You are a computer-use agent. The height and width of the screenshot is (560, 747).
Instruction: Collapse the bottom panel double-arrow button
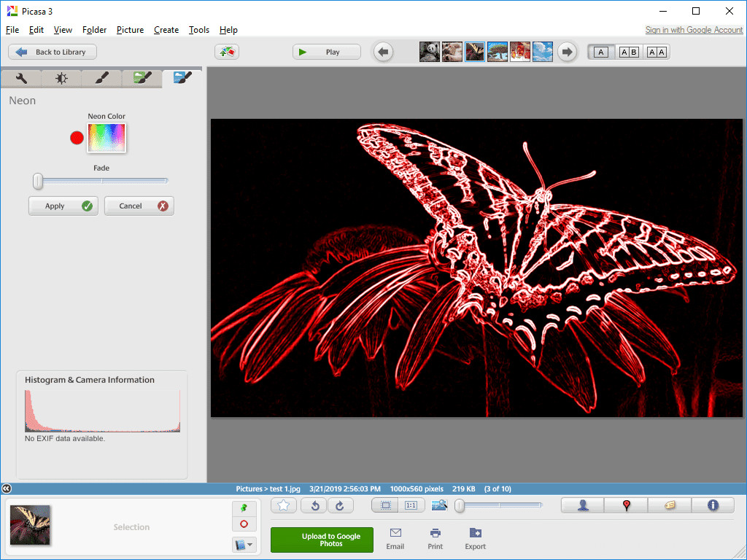[6, 489]
